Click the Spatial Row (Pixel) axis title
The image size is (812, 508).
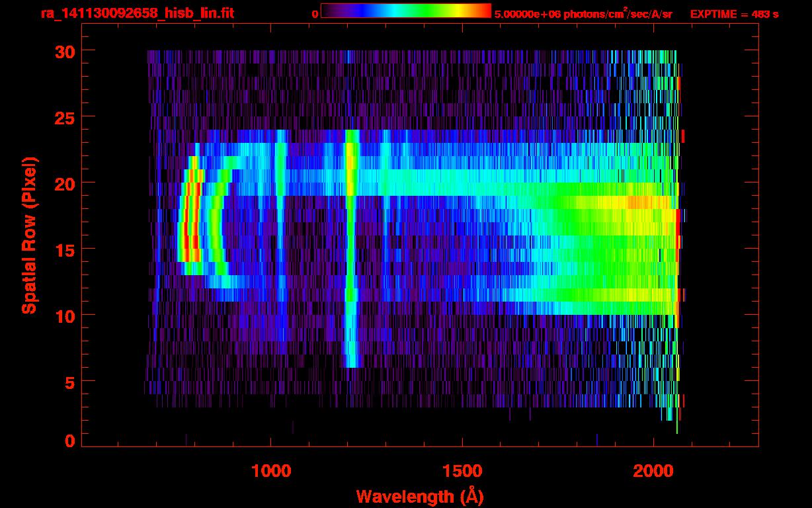(x=29, y=235)
